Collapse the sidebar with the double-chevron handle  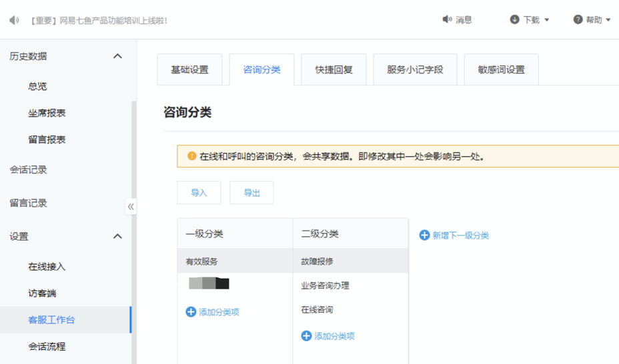(x=131, y=207)
